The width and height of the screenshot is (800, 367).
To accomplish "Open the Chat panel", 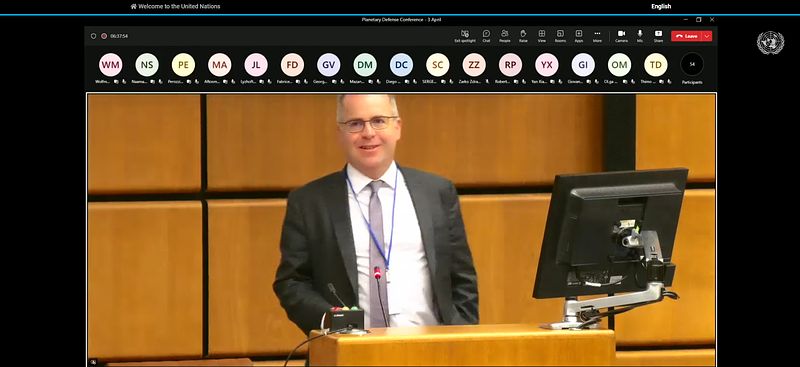I will pos(486,36).
